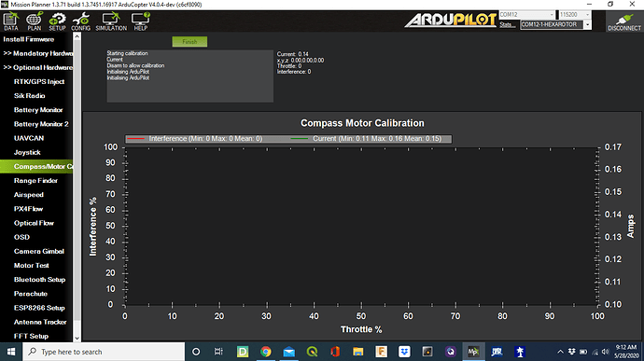Open the HELP monitor icon
The image size is (644, 361).
click(x=140, y=21)
